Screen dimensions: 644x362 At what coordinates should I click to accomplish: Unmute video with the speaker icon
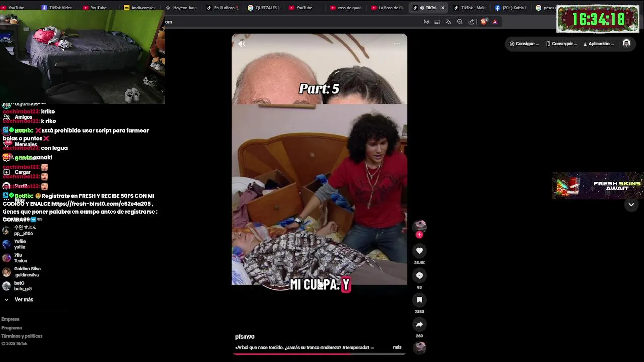[x=242, y=44]
